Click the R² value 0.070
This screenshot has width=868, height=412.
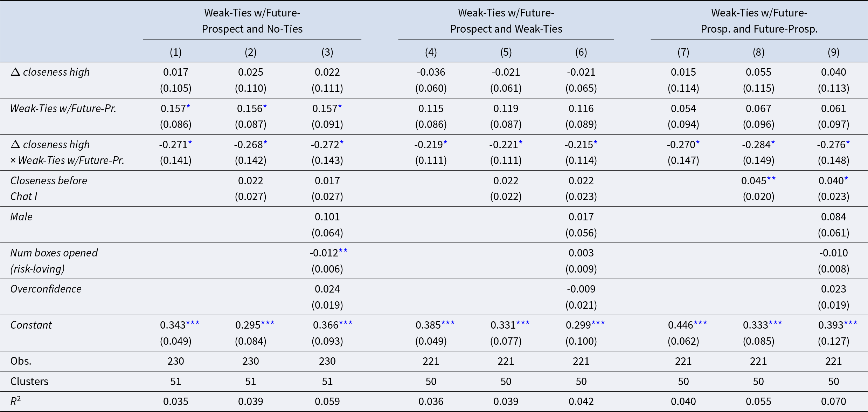click(833, 401)
